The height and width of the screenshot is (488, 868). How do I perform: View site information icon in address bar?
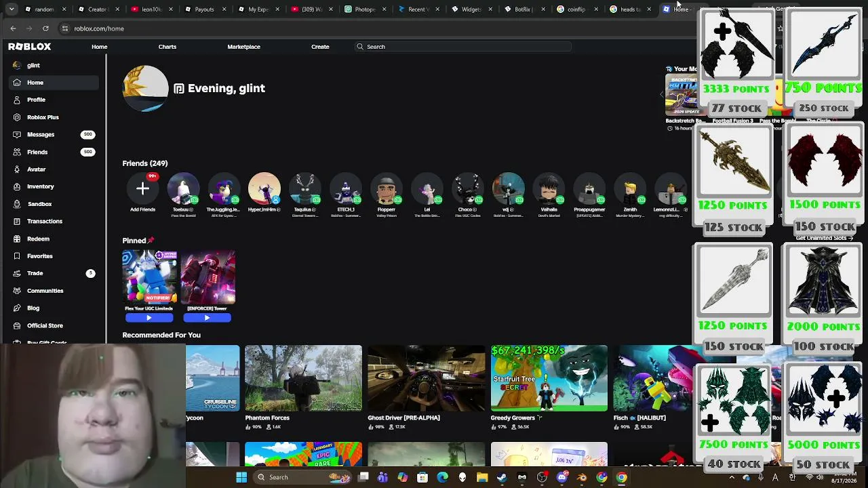pos(65,28)
